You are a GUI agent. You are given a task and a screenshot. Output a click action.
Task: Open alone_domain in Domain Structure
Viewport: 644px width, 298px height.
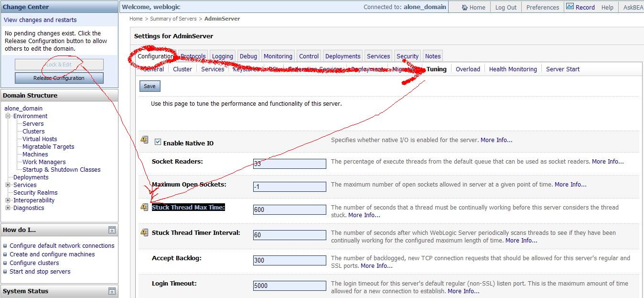pyautogui.click(x=23, y=108)
